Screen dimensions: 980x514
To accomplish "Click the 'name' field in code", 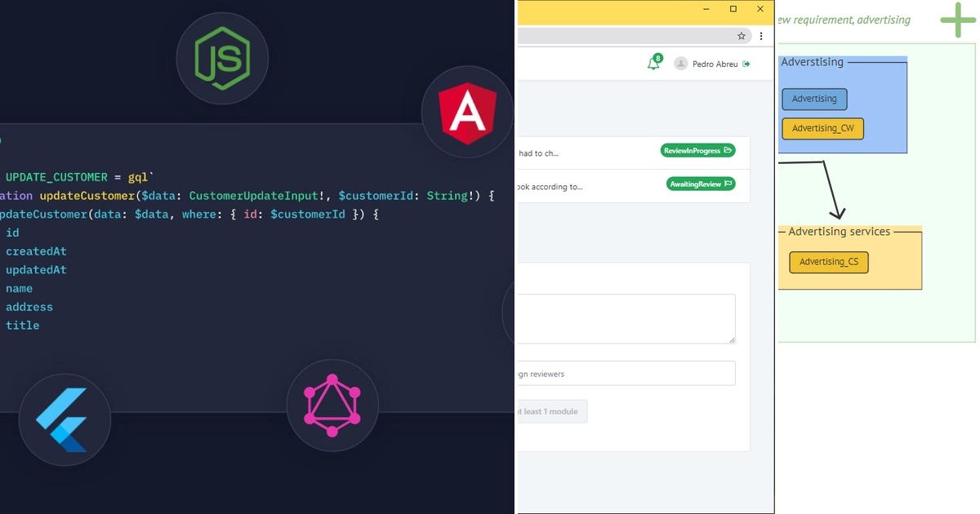I will pos(19,289).
